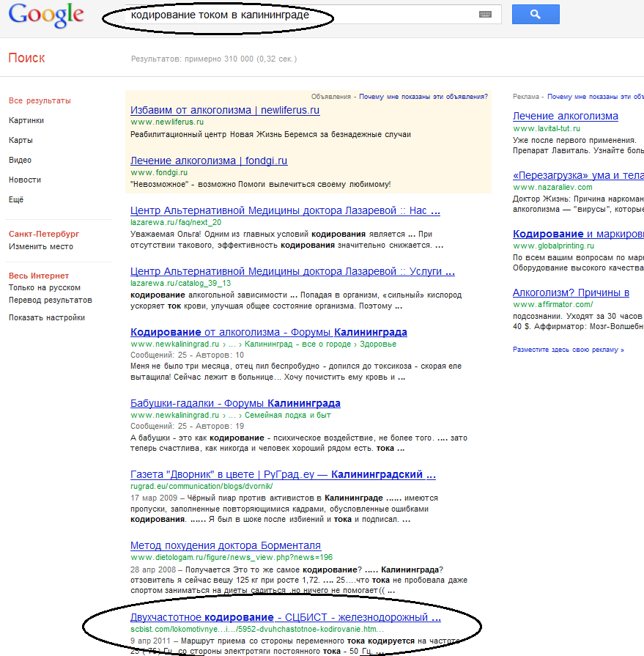Viewport: 644px width, 656px height.
Task: Click Разместите здесь свою рекламу link
Action: (569, 350)
